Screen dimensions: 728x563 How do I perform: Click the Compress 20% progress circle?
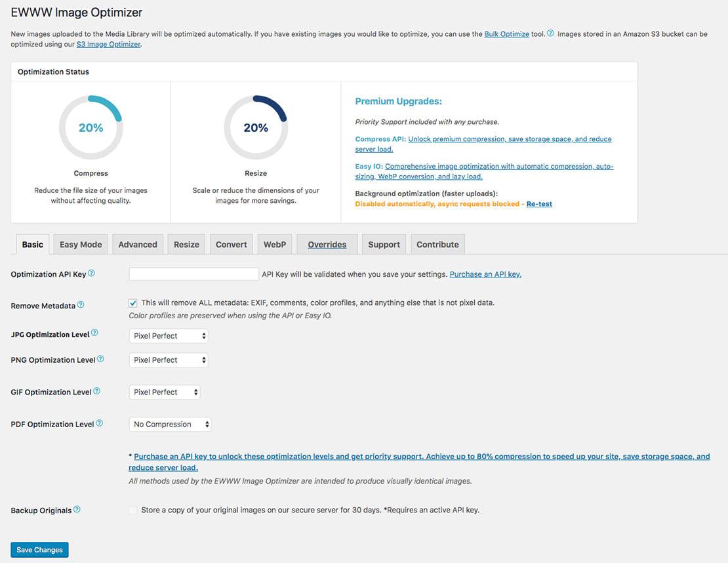(91, 127)
